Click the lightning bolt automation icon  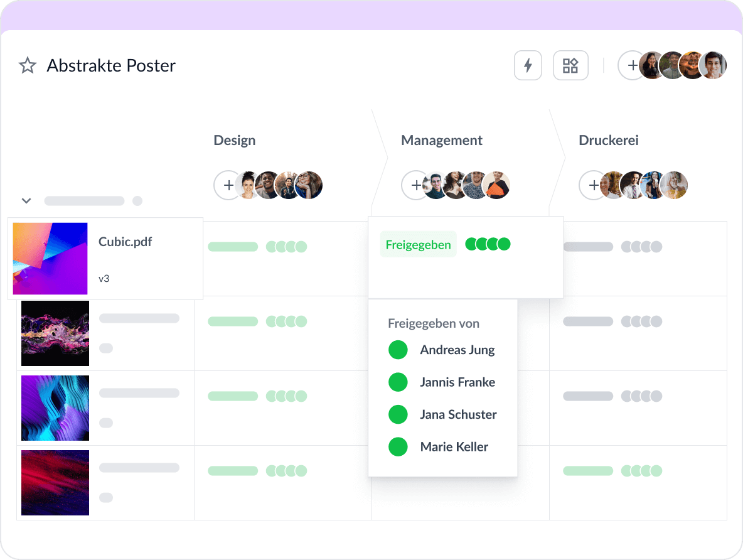click(x=528, y=65)
